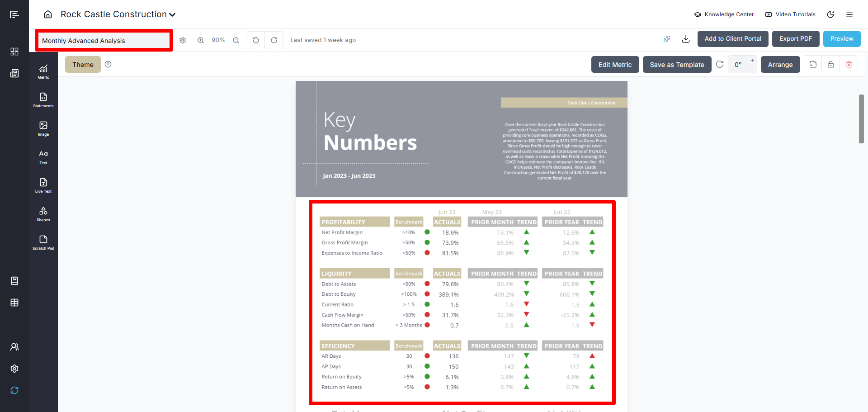The image size is (868, 412).
Task: Toggle the lock icon for selected element
Action: [x=831, y=65]
